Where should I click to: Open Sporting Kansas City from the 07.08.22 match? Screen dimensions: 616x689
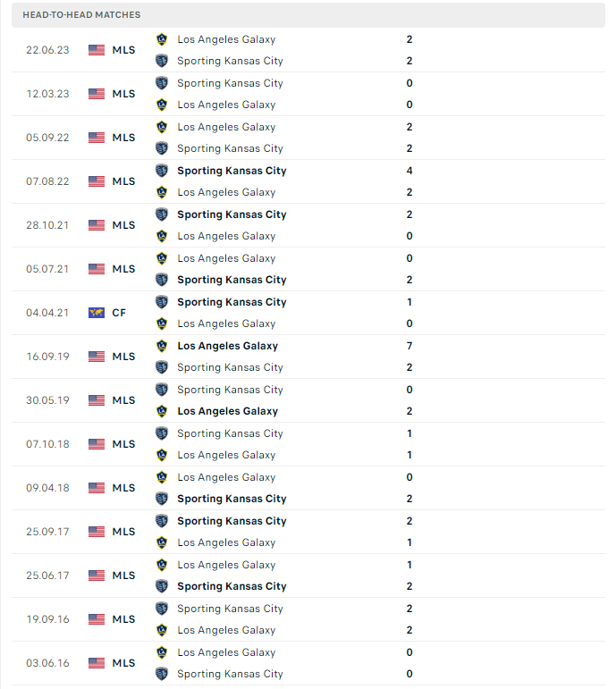(232, 171)
